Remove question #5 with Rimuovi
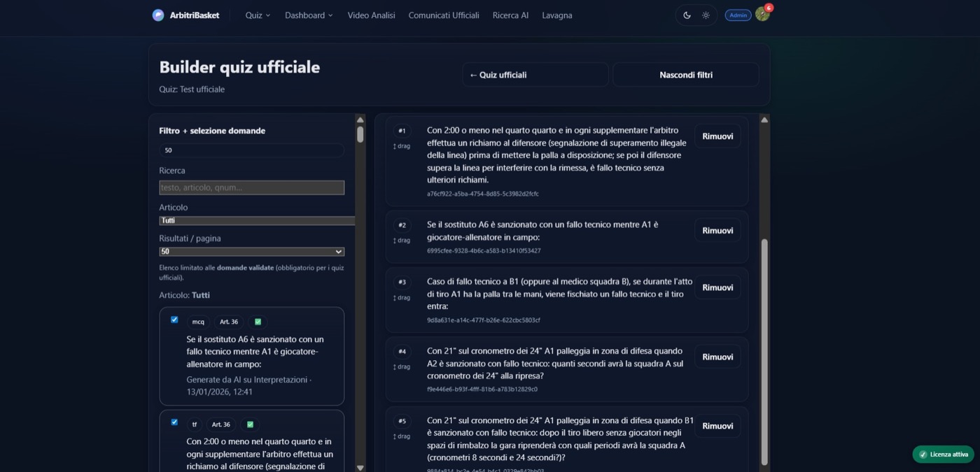This screenshot has height=472, width=980. pyautogui.click(x=717, y=426)
